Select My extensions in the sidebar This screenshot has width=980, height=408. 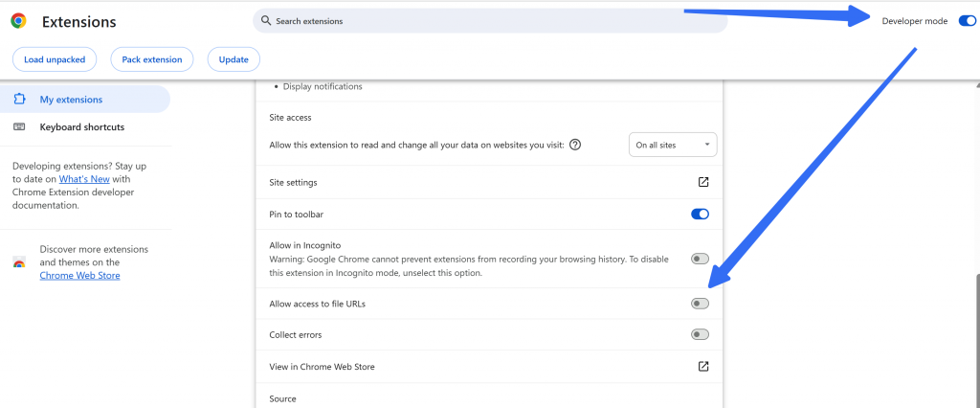84,100
